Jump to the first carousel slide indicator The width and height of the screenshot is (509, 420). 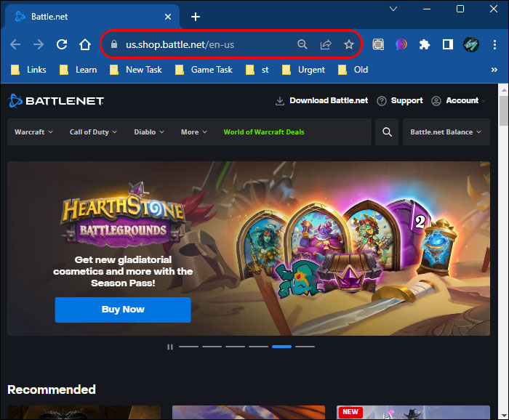coord(188,347)
